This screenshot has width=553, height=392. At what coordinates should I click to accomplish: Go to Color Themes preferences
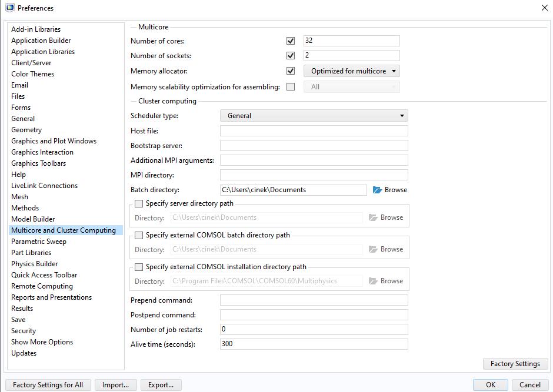click(32, 74)
